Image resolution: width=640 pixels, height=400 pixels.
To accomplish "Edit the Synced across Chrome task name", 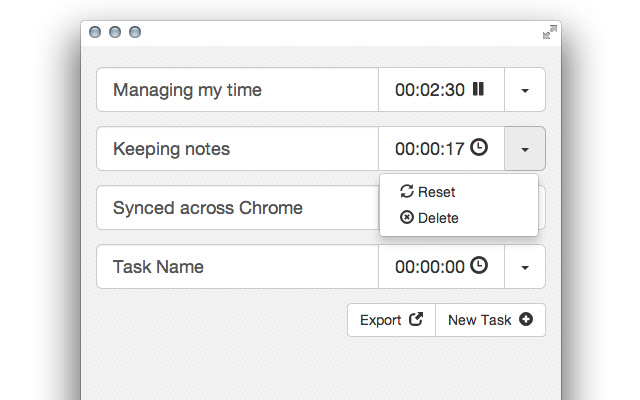I will (x=238, y=208).
